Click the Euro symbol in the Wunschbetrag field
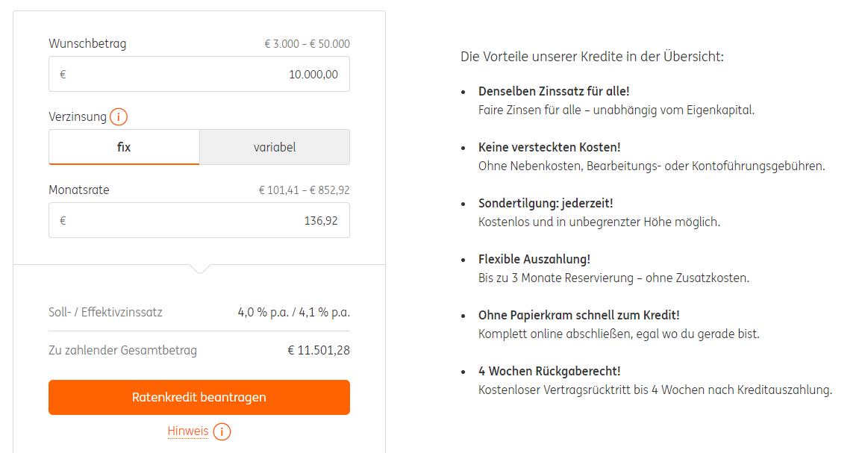This screenshot has height=453, width=868. point(62,74)
